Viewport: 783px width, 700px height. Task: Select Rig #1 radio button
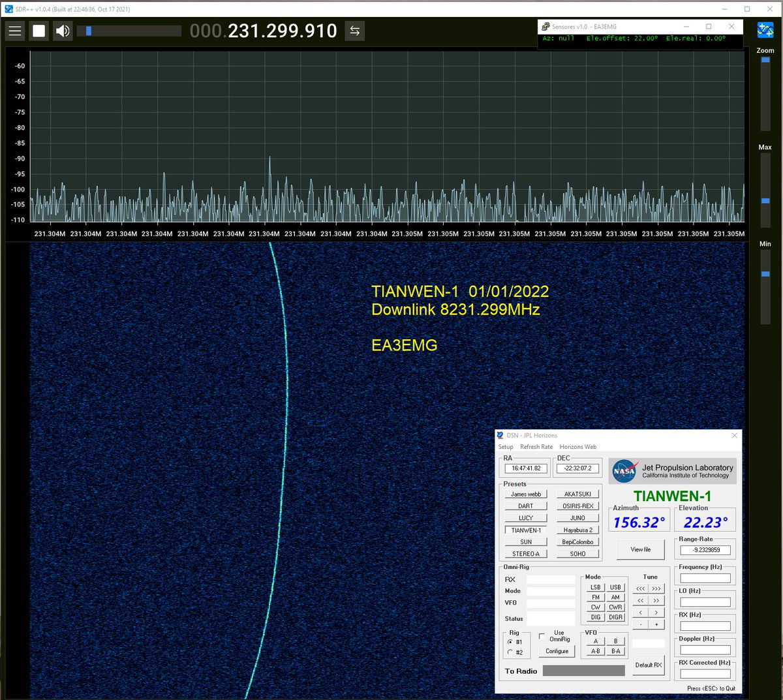(x=510, y=642)
